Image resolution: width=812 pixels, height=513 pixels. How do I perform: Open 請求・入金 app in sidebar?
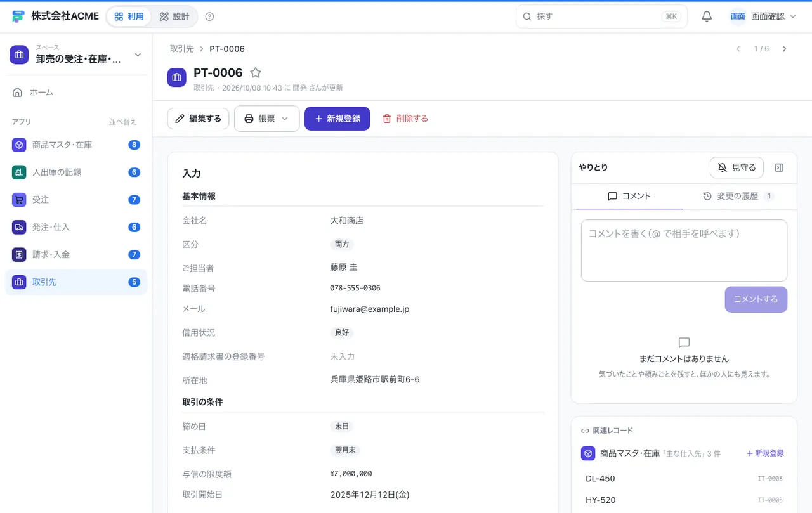tap(76, 254)
